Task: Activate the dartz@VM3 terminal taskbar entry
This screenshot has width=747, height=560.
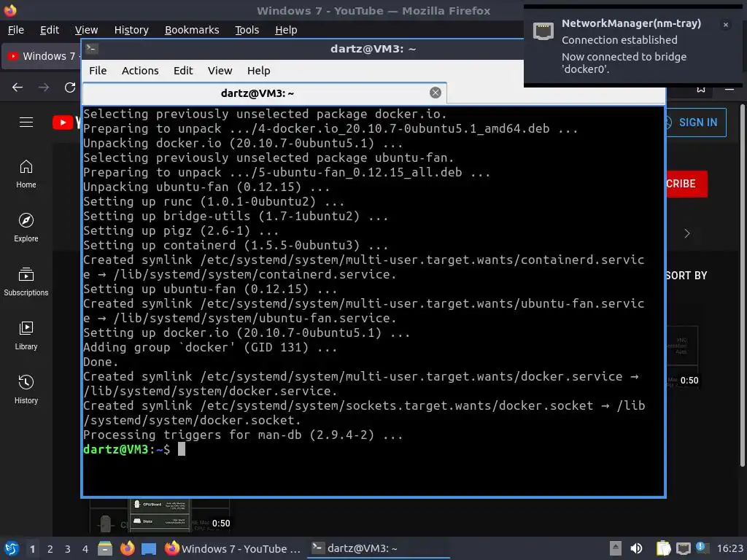Action: (x=379, y=548)
